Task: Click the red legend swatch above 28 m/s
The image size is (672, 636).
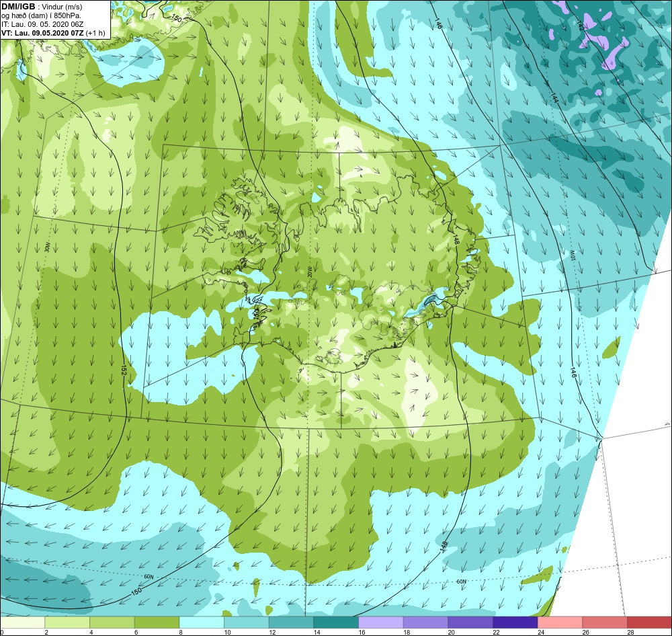Action: [649, 623]
